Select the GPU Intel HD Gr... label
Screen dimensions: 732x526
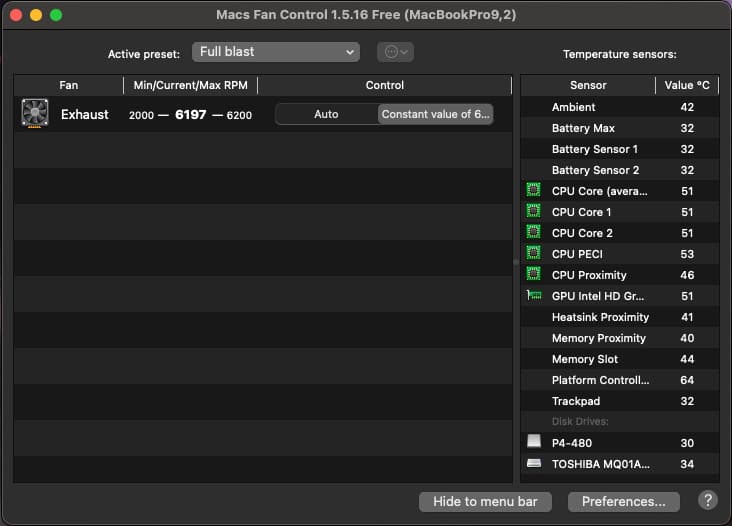click(598, 296)
